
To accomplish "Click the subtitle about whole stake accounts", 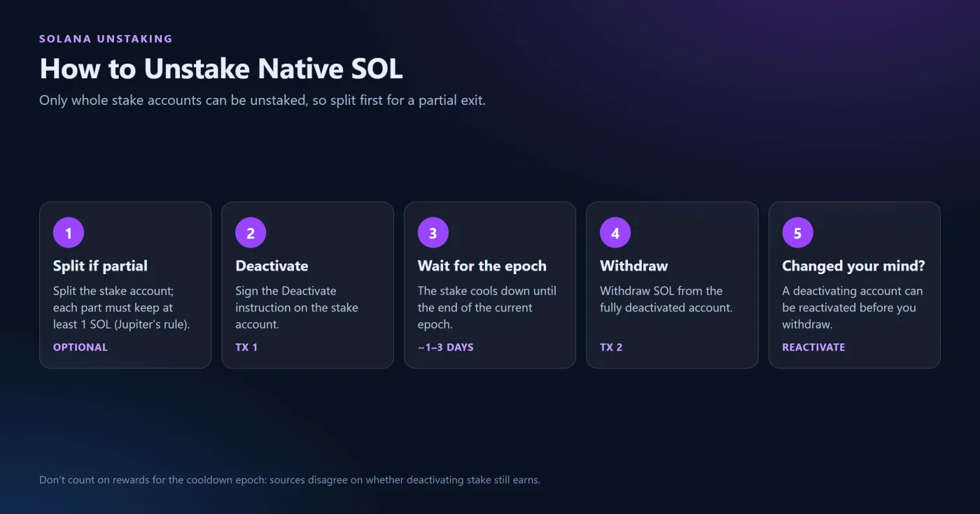I will pyautogui.click(x=262, y=100).
